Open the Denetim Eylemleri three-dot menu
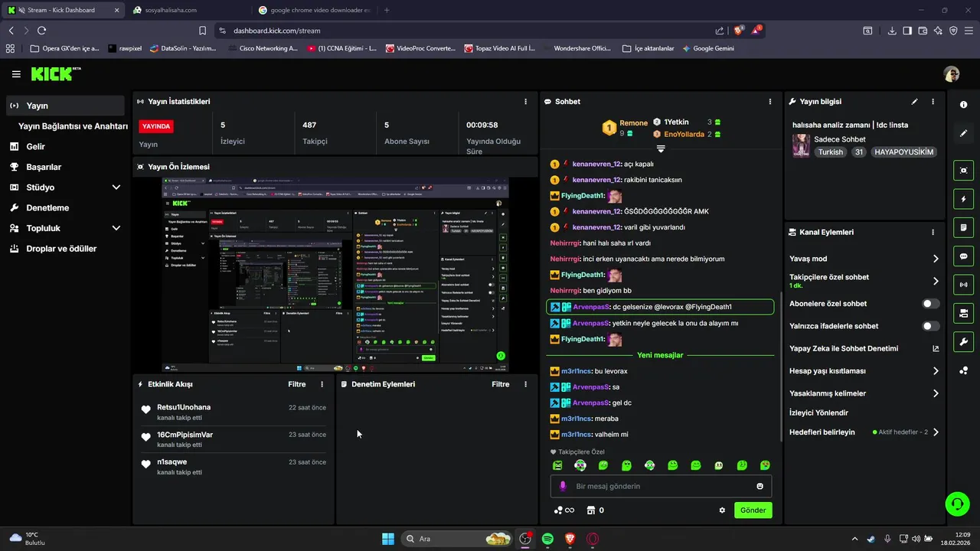The width and height of the screenshot is (980, 551). (525, 384)
